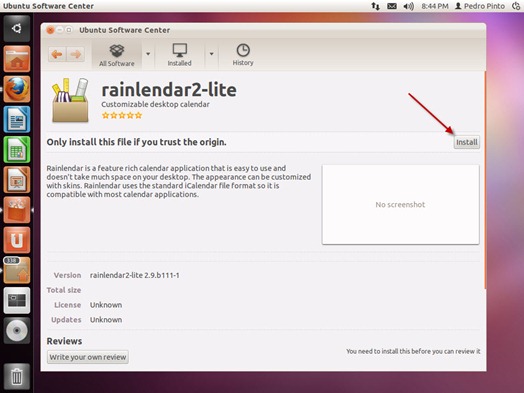Screen dimensions: 524x393
Task: Go back with the left arrow button
Action: coord(57,54)
